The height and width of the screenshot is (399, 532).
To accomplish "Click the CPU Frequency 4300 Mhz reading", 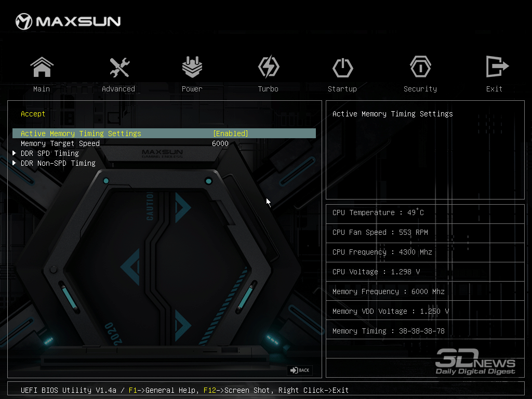I will [382, 252].
